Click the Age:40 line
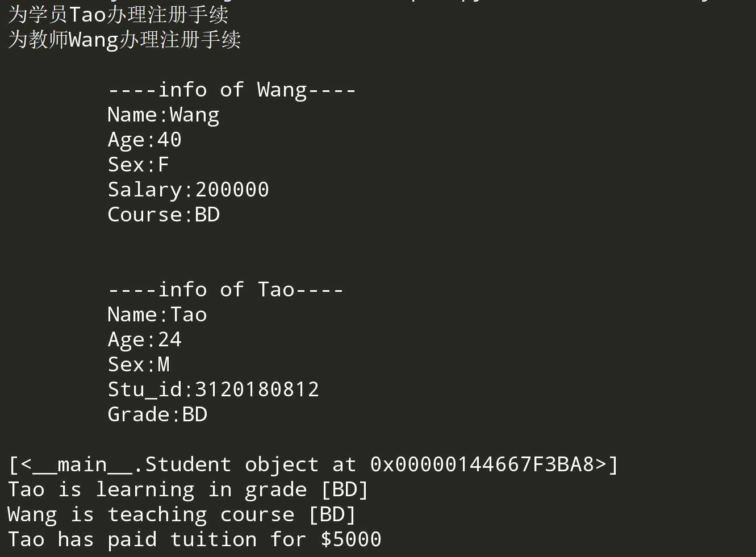Image resolution: width=756 pixels, height=557 pixels. pos(145,140)
